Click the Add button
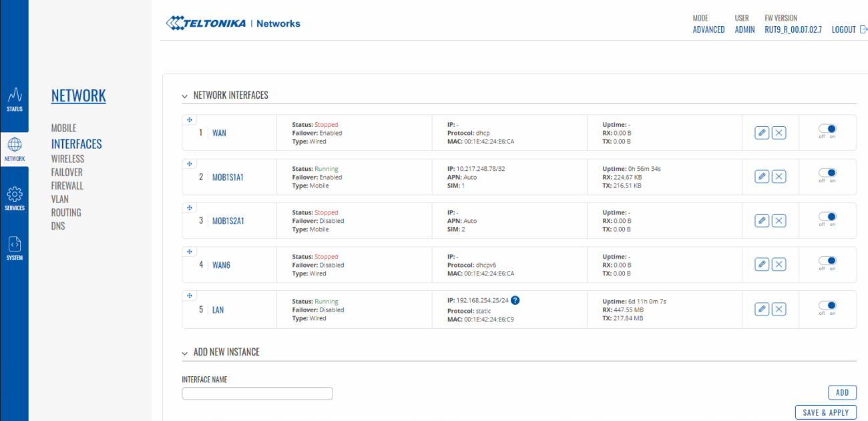Viewport: 868px width, 421px height. click(x=841, y=392)
